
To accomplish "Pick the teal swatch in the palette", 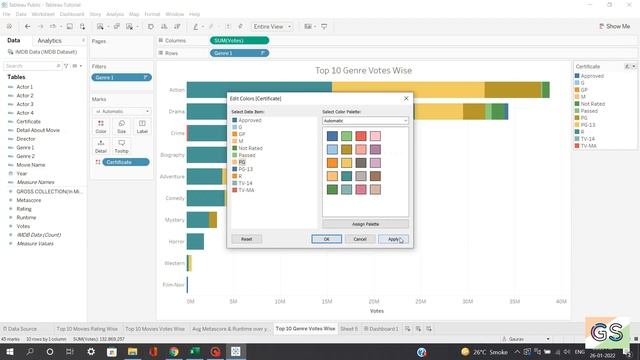I will coord(347,176).
